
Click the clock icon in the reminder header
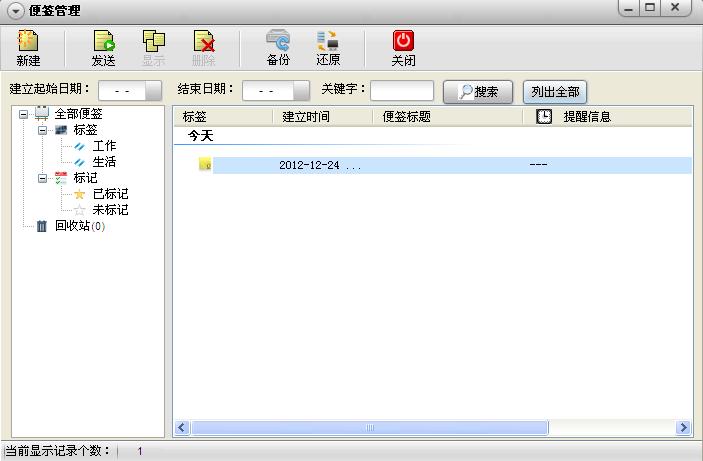tap(544, 117)
